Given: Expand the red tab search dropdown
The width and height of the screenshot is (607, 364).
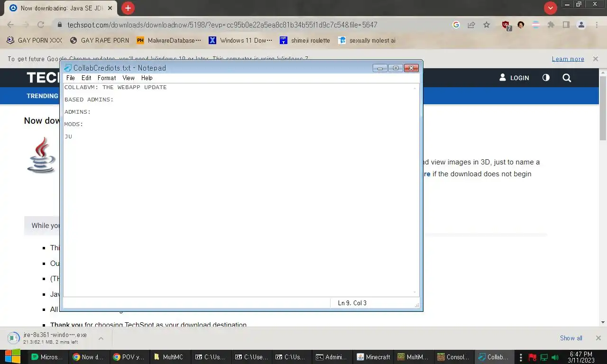Looking at the screenshot, I should [550, 8].
